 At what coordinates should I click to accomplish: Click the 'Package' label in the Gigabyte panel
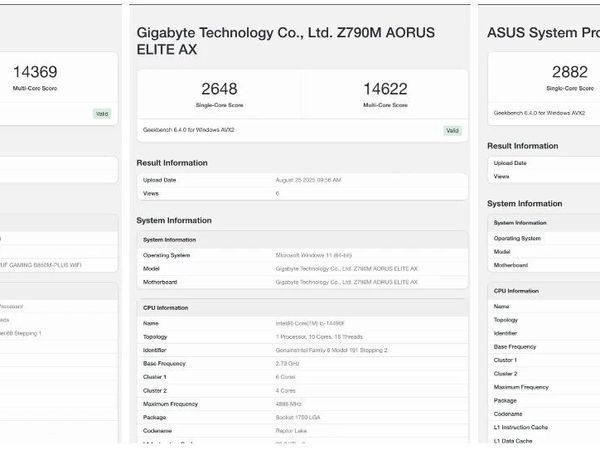(x=155, y=417)
